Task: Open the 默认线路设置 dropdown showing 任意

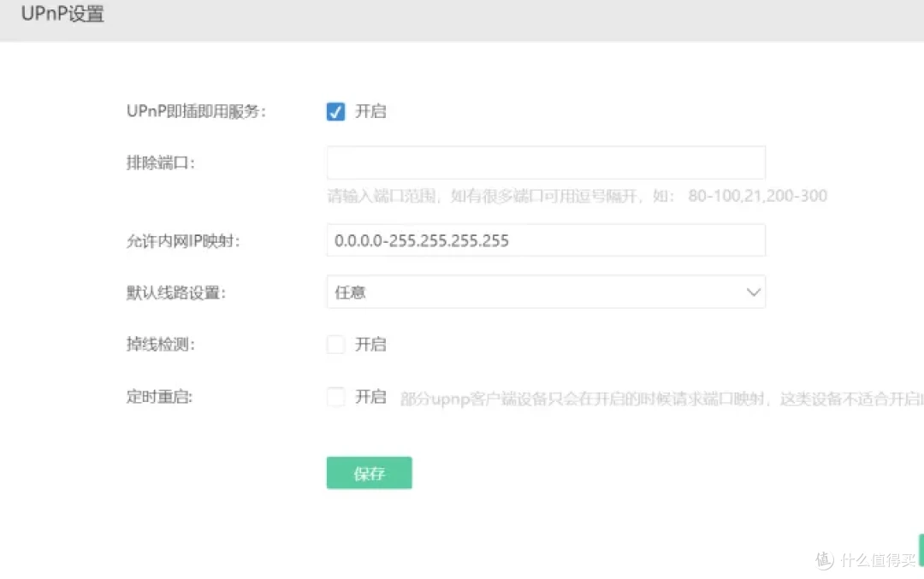Action: click(545, 292)
